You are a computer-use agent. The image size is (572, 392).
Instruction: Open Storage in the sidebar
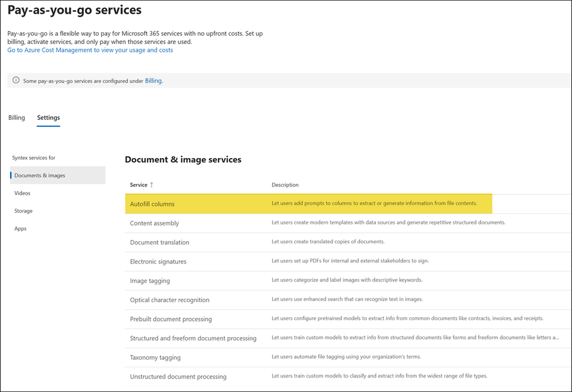click(23, 211)
